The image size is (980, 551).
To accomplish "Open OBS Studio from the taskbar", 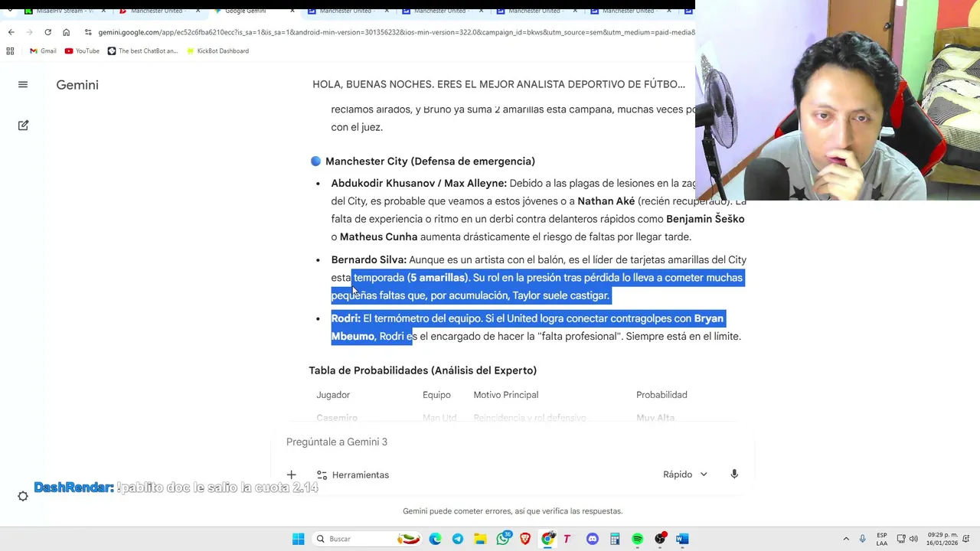I will [x=660, y=539].
